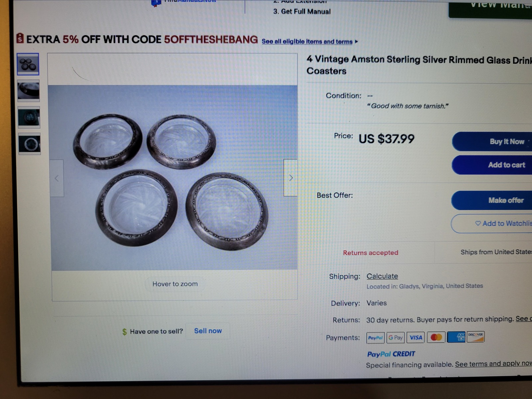Click the VISA payment icon
The height and width of the screenshot is (399, 532).
(416, 337)
